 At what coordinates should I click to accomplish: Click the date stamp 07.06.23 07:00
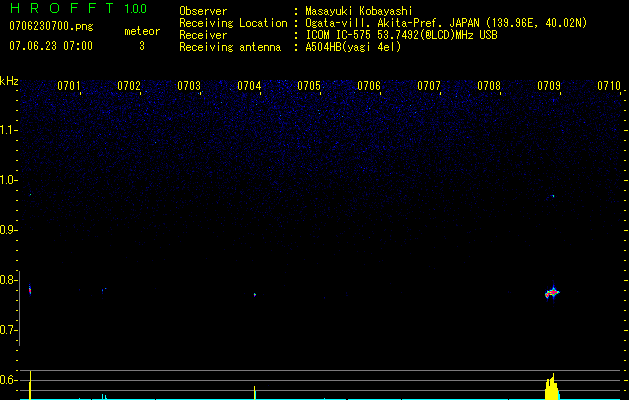[51, 46]
